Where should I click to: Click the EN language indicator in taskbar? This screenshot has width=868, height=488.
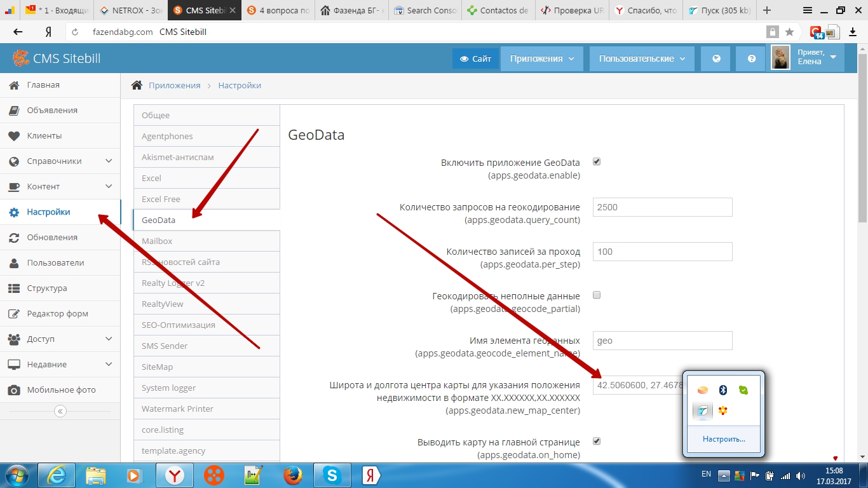pyautogui.click(x=706, y=474)
